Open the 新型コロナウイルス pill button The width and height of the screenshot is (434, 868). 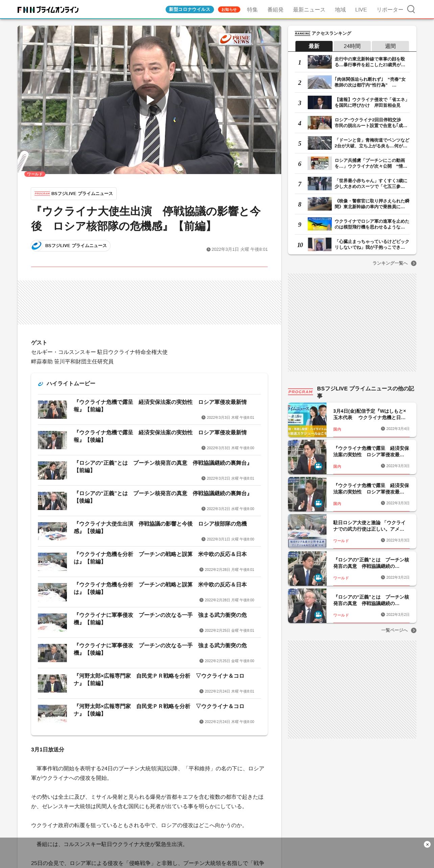(190, 9)
